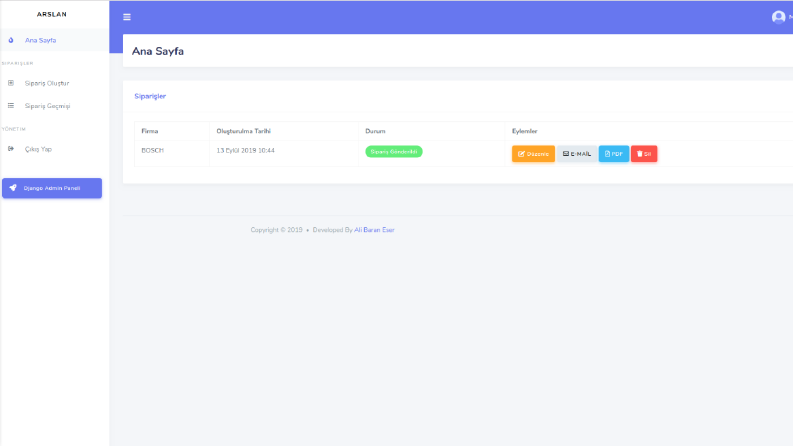The width and height of the screenshot is (793, 446).
Task: Open the user avatar profile menu
Action: (x=778, y=17)
